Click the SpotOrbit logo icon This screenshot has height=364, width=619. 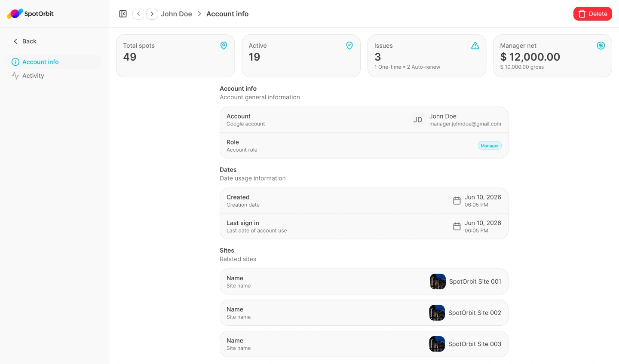(x=15, y=14)
